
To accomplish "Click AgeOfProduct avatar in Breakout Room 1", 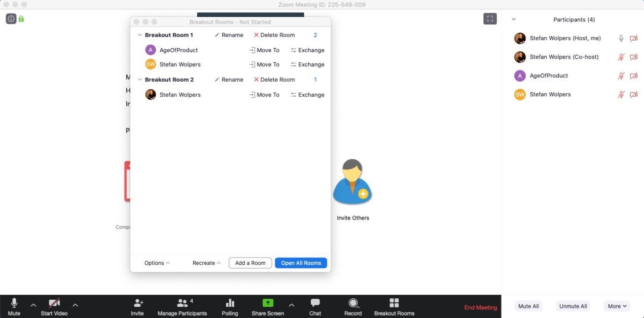I will 151,50.
